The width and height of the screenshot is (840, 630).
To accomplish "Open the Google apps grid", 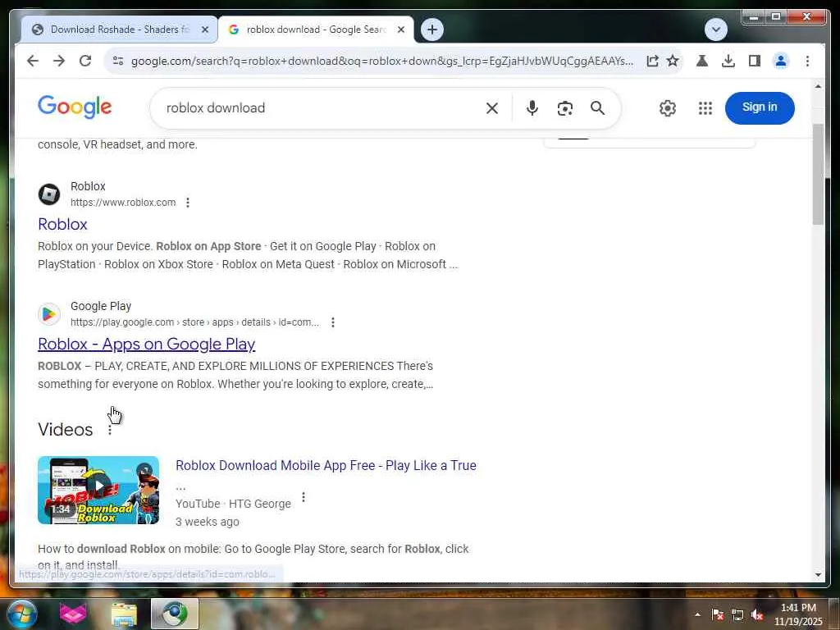I will click(x=705, y=108).
